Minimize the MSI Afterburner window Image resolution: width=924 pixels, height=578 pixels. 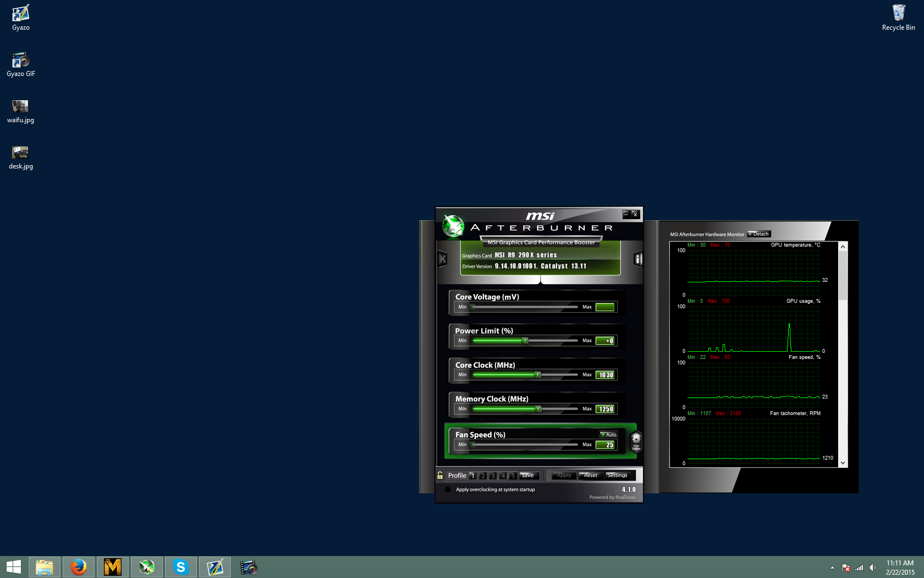click(x=626, y=214)
